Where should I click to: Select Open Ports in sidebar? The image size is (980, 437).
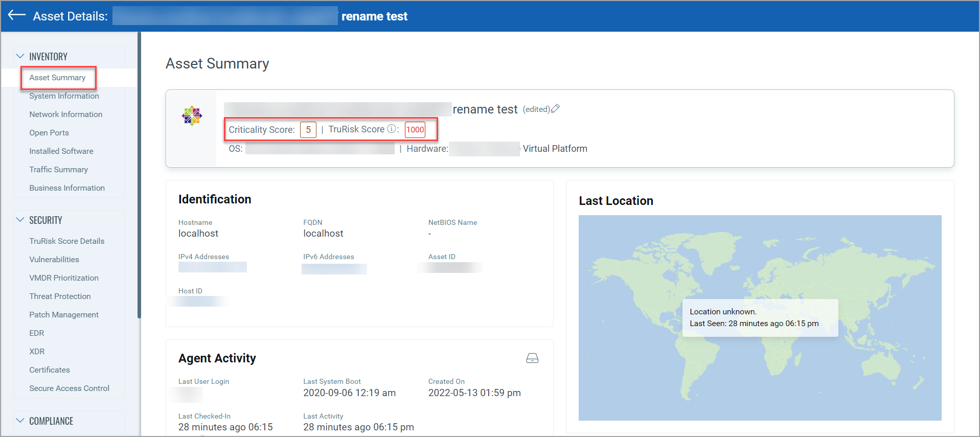(x=49, y=133)
